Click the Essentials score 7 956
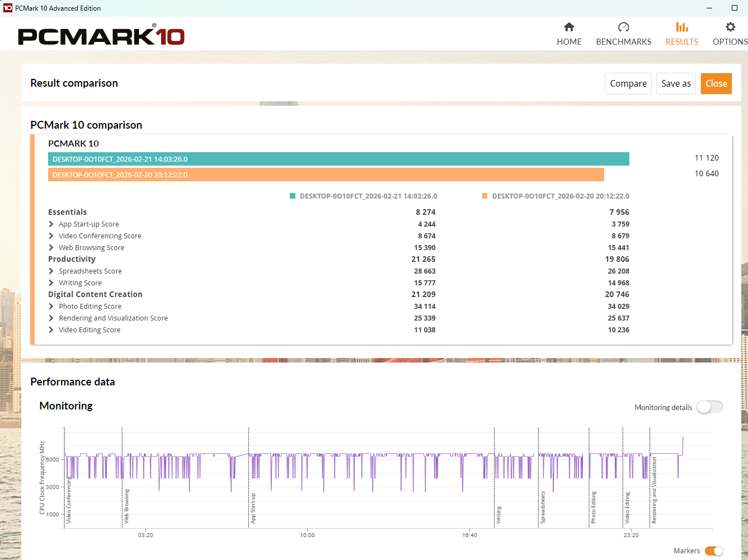This screenshot has width=748, height=560. pos(619,212)
